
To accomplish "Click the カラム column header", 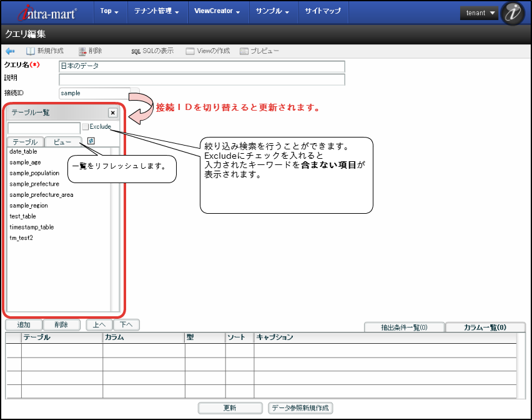I will pos(144,337).
